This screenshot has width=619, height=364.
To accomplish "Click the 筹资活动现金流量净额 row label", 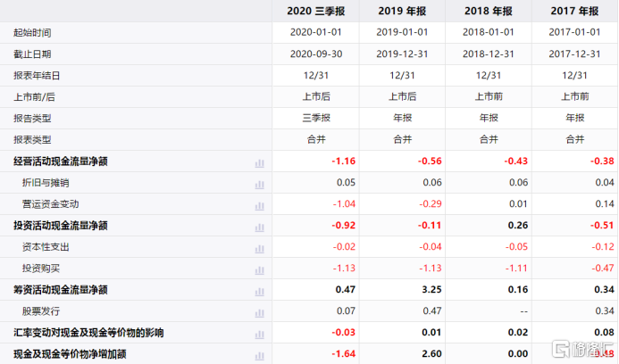I will click(x=61, y=290).
